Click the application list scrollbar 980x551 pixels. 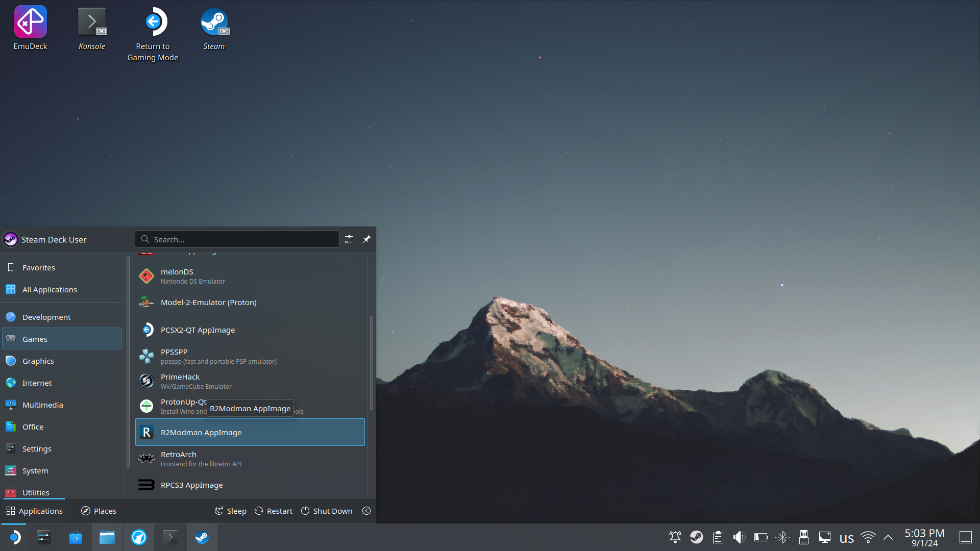(371, 363)
